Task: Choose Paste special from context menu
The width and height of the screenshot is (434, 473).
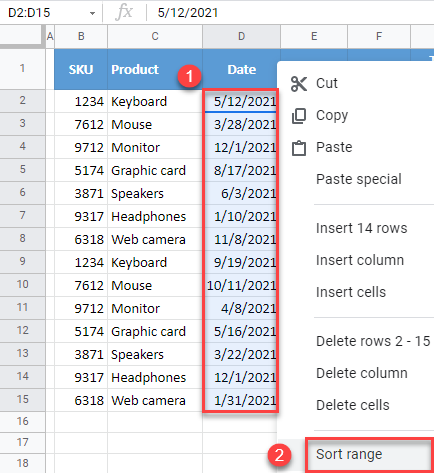Action: [x=359, y=179]
